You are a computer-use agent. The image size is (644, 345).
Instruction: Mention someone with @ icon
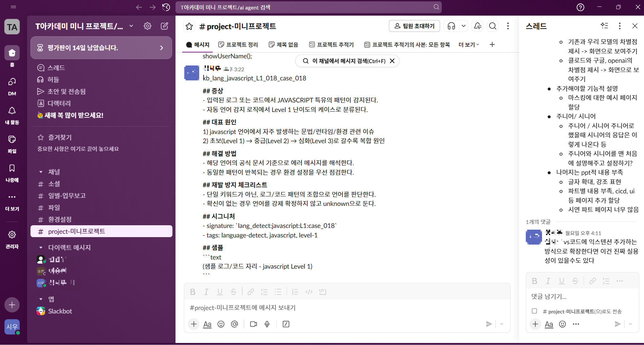pos(234,324)
